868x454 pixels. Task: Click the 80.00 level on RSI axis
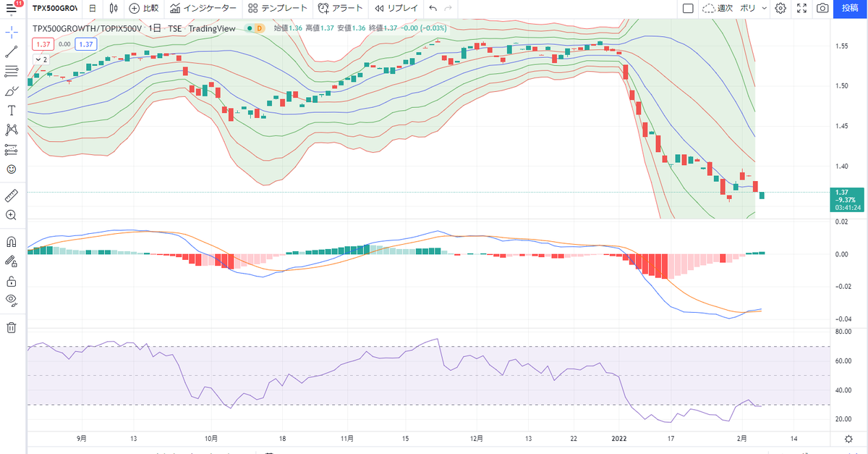[842, 332]
